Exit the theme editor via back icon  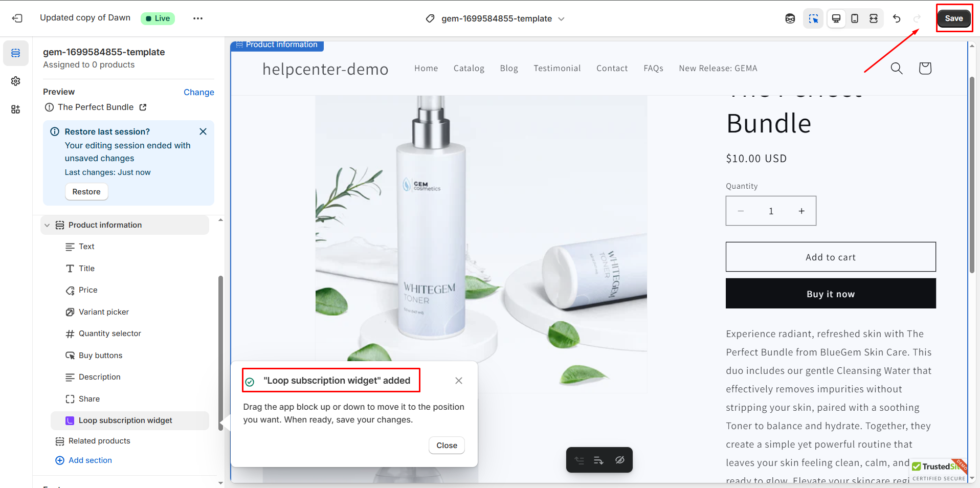pos(17,18)
